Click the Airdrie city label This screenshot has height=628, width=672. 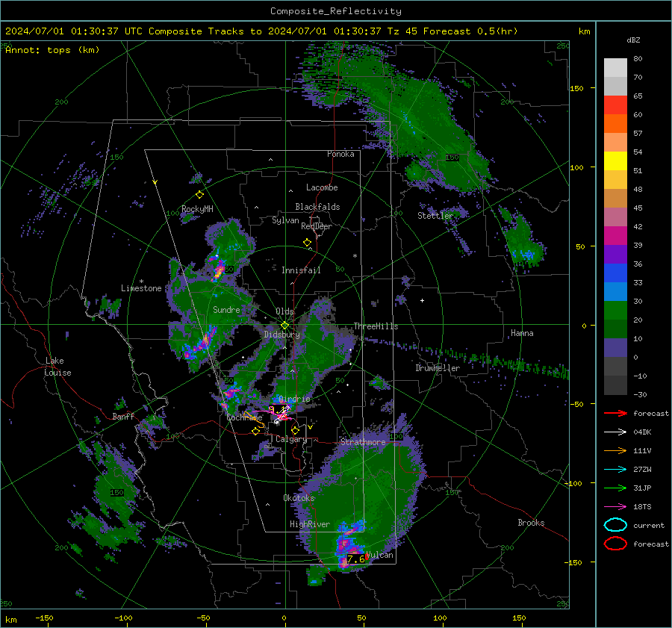[294, 399]
